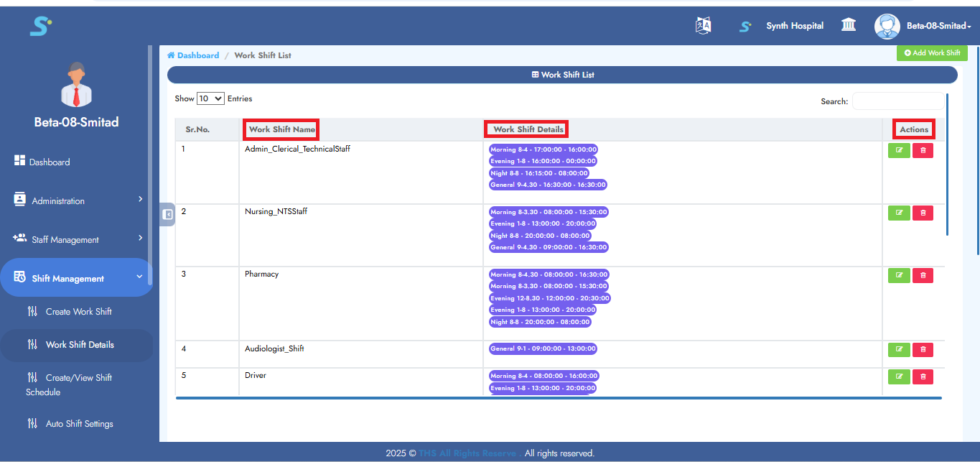Click the green edit icon for Pharmacy row
Screen dimensions: 980x462
(898, 275)
